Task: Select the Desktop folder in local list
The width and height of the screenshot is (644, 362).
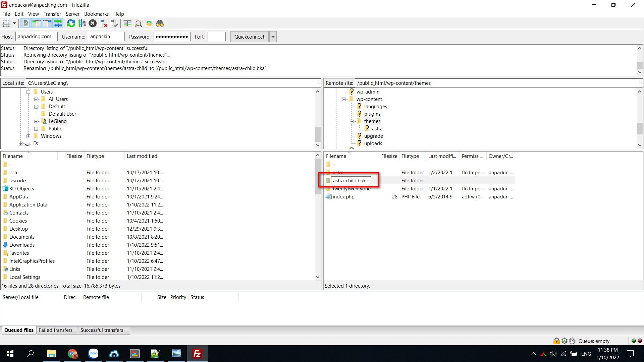Action: click(18, 229)
